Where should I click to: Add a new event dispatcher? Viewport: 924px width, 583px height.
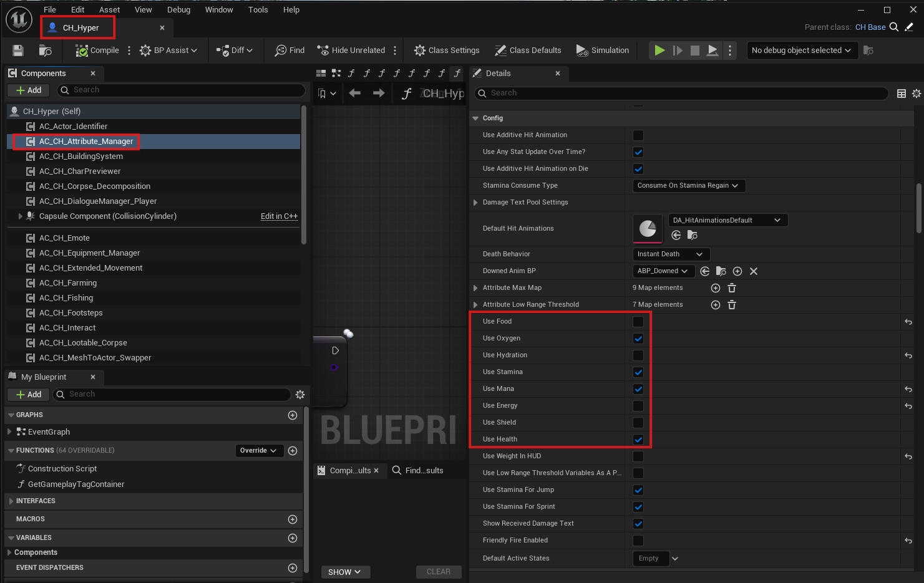[x=293, y=568]
